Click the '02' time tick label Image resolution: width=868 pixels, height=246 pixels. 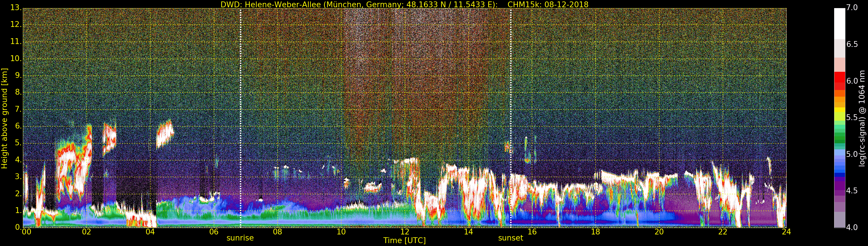87,232
